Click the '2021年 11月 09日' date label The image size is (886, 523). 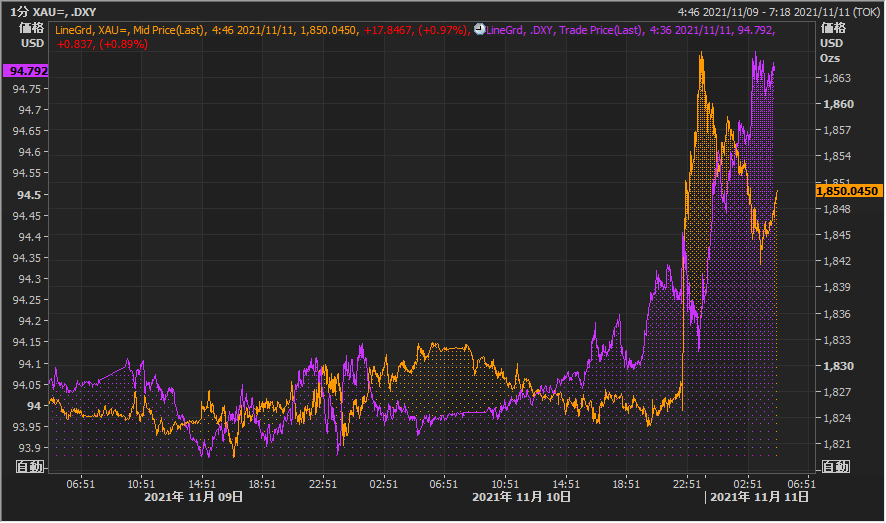click(194, 497)
